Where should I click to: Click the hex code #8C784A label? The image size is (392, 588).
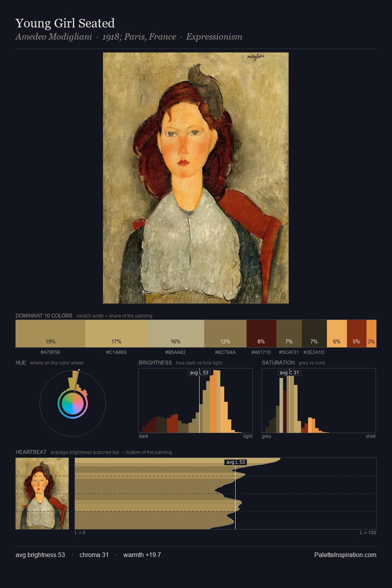tap(225, 352)
